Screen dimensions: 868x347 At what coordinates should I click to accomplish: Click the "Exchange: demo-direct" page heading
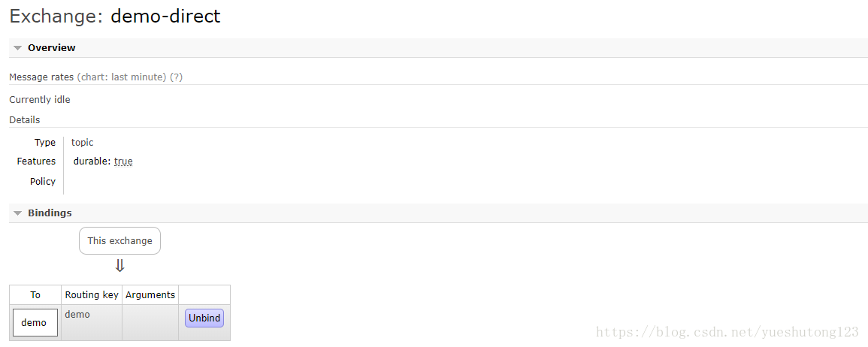(115, 16)
